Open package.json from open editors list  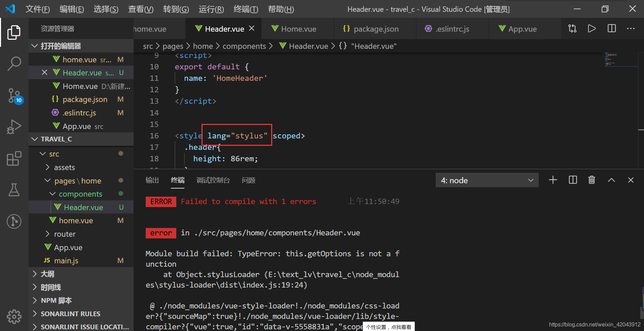(x=81, y=99)
